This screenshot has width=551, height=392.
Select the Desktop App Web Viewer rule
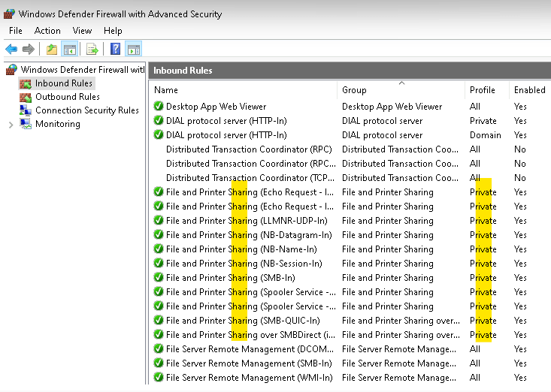click(216, 107)
